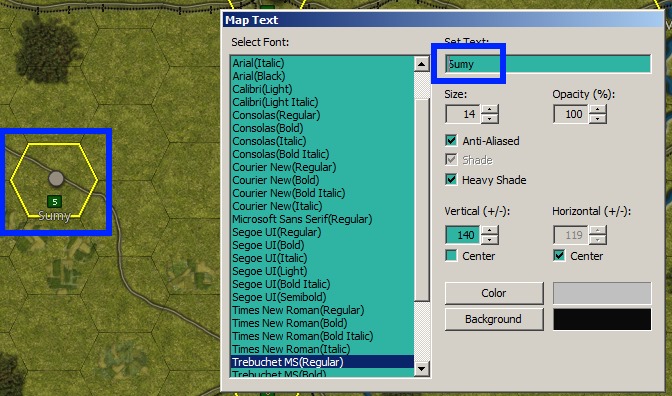Decrease the Size spinner value
Viewport: 672px width, 396px height.
point(489,119)
